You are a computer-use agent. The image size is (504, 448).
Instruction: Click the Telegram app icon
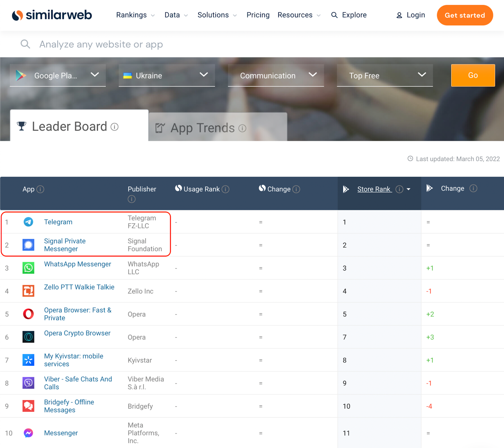click(28, 222)
